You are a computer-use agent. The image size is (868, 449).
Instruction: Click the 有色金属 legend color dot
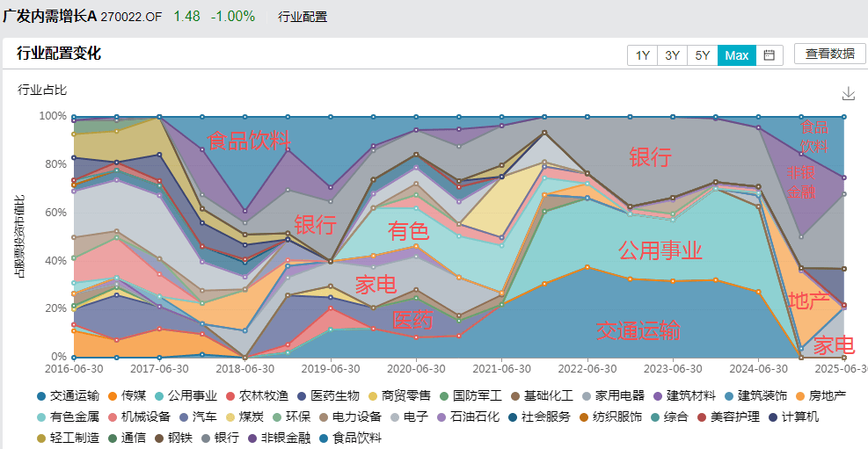pos(41,416)
